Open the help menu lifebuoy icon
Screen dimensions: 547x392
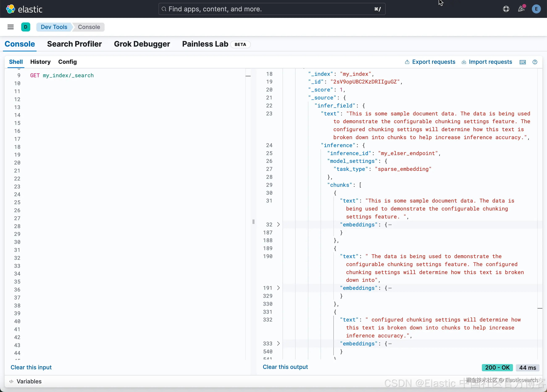506,9
